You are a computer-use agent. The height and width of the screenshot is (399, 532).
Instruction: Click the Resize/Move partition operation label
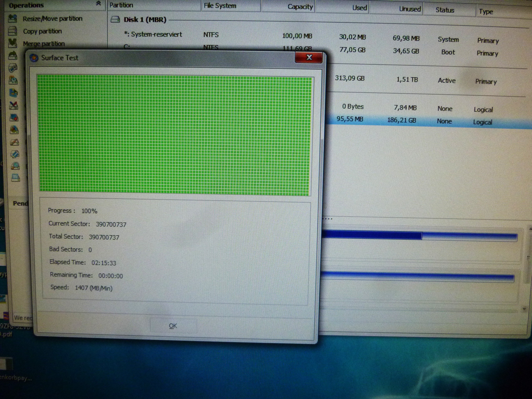pos(52,18)
